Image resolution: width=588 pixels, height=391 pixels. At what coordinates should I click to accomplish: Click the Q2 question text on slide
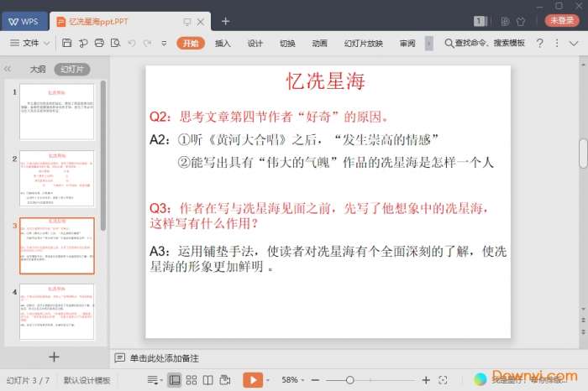269,117
